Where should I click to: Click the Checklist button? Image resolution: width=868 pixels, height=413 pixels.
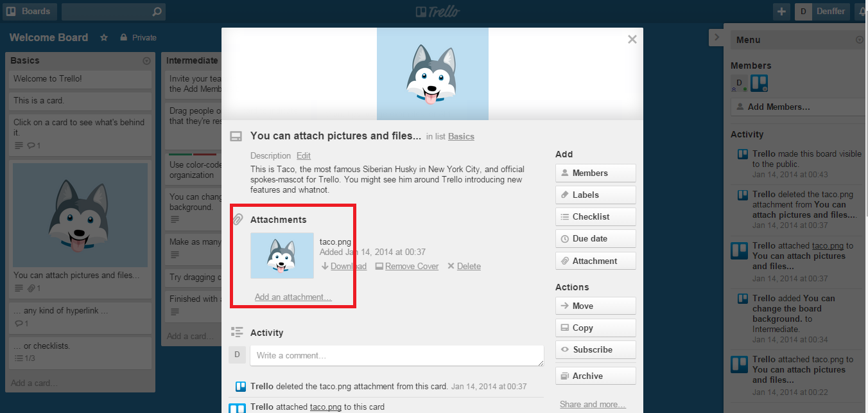[596, 216]
